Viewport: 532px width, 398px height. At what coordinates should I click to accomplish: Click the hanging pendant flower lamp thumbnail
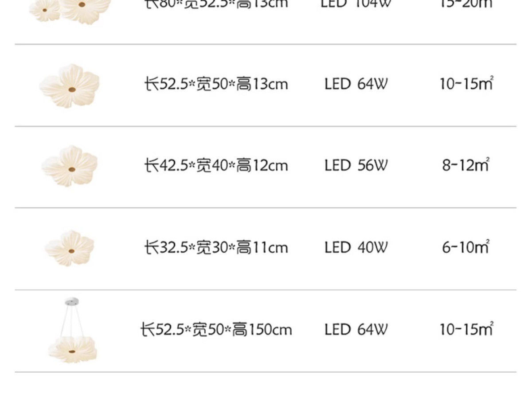point(72,332)
